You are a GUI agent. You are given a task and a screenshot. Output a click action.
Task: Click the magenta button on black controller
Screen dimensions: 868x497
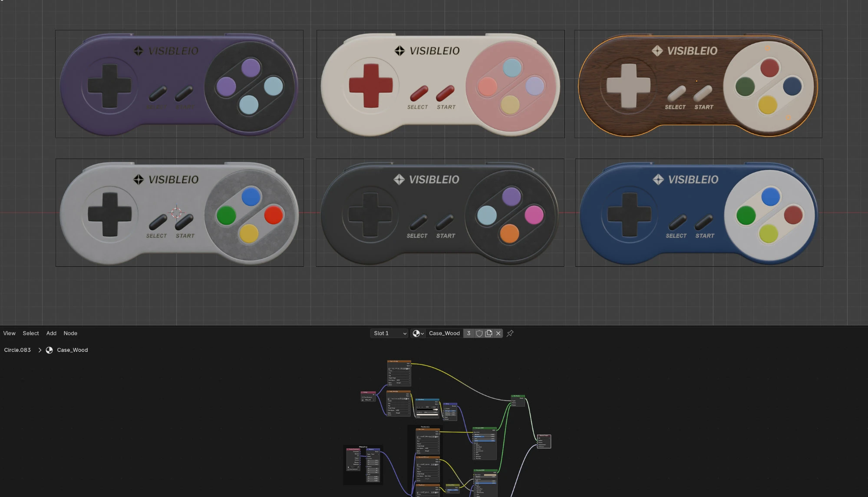(534, 215)
